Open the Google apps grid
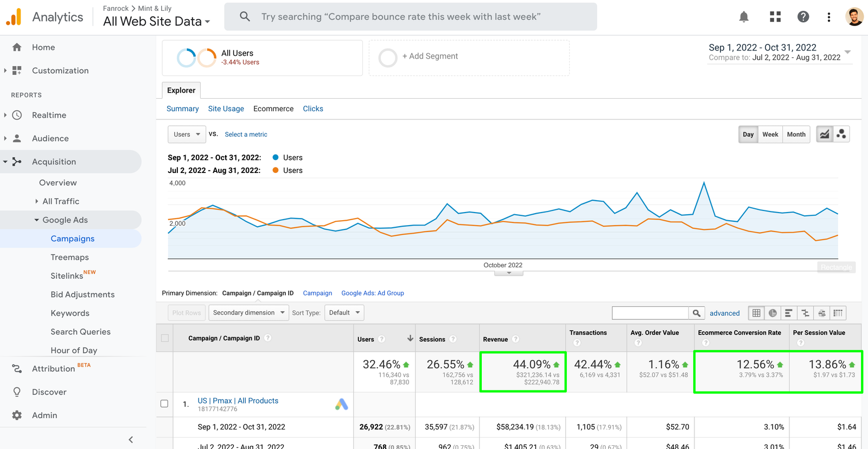The height and width of the screenshot is (449, 868). tap(775, 17)
